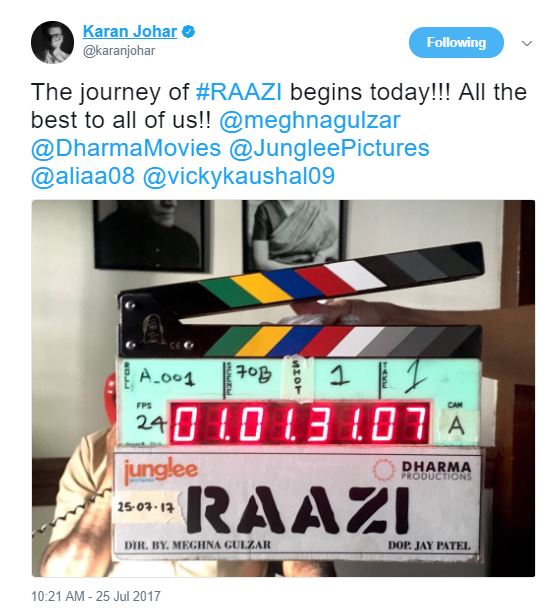Click the blue verified badge icon
The height and width of the screenshot is (612, 560).
(x=189, y=32)
